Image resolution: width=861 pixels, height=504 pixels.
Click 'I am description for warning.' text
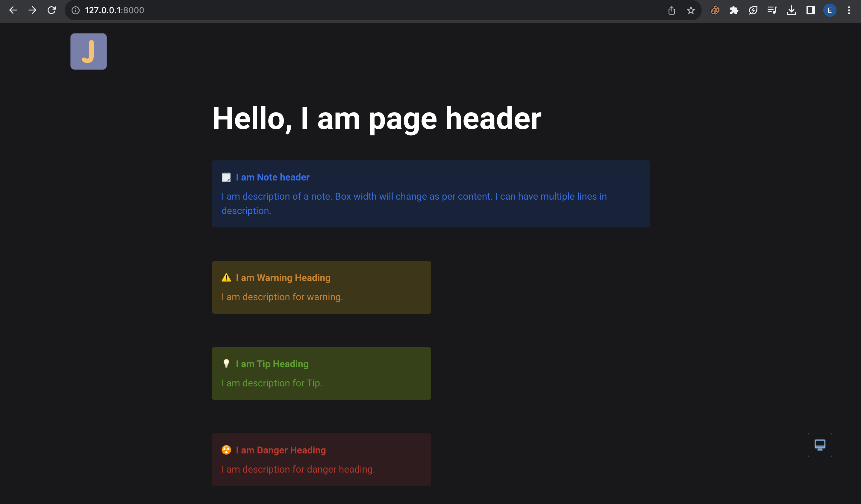282,297
